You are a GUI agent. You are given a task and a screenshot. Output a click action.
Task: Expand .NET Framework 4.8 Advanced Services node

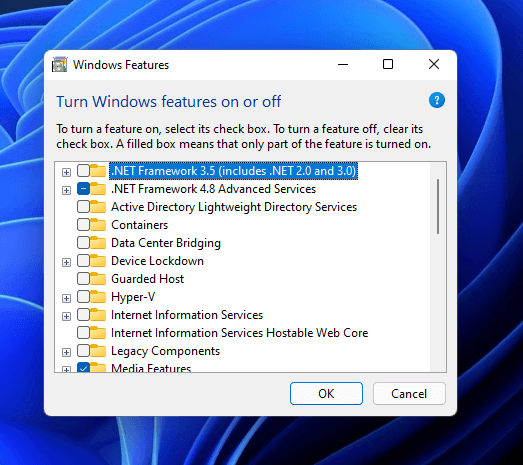pos(66,190)
